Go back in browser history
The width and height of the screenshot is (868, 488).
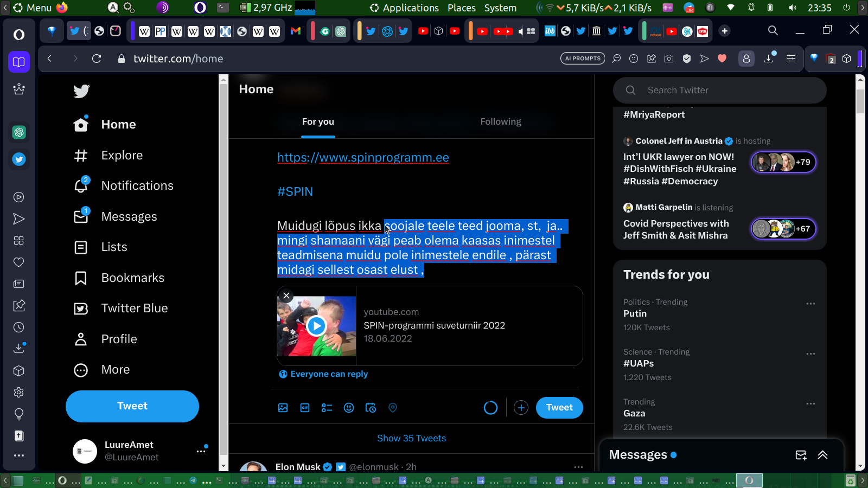pos(49,59)
